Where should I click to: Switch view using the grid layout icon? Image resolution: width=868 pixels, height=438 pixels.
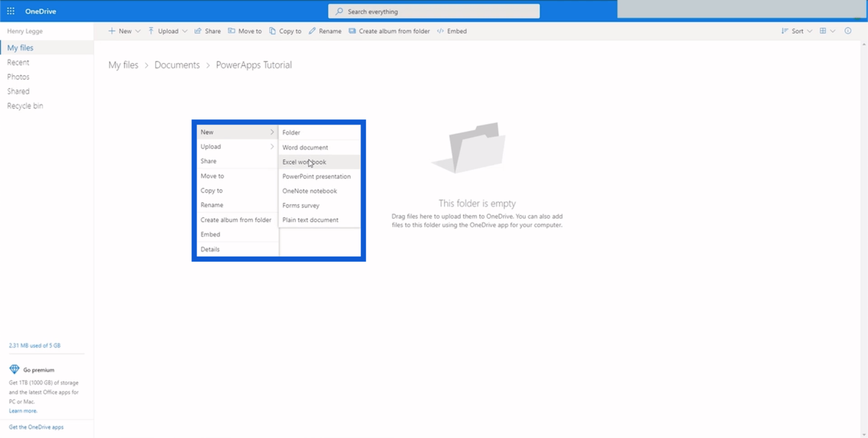pos(823,31)
